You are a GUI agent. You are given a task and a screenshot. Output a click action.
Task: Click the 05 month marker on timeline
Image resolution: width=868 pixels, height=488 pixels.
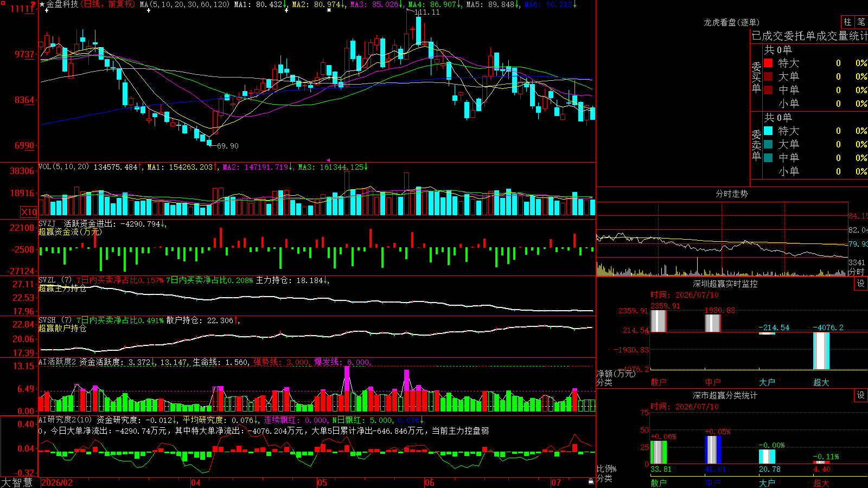click(322, 483)
